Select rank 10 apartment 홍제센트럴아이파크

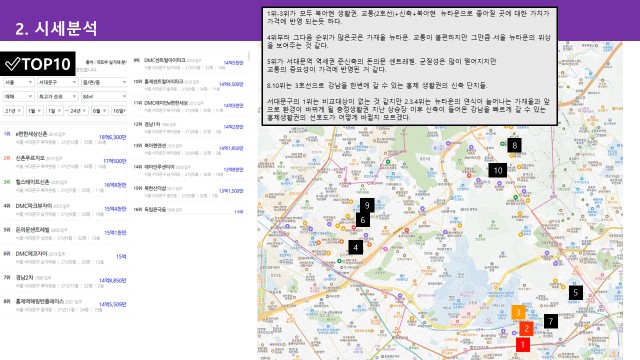coord(163,82)
